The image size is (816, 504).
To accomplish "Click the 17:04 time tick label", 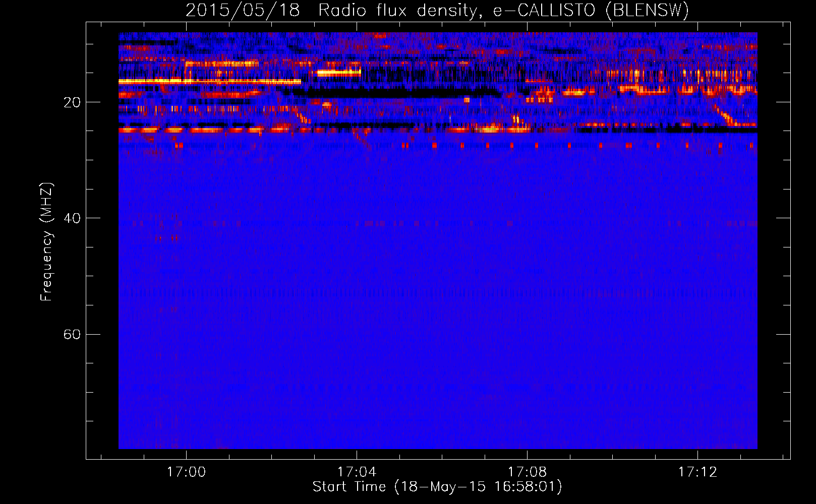I will 357,472.
